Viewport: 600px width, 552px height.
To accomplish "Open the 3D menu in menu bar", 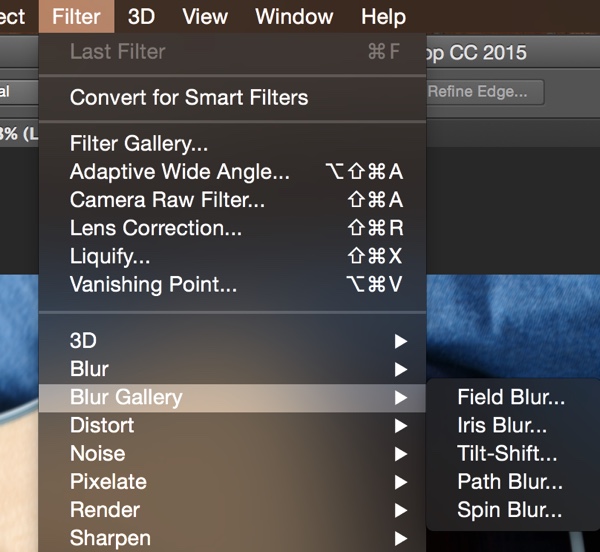I will click(x=141, y=17).
